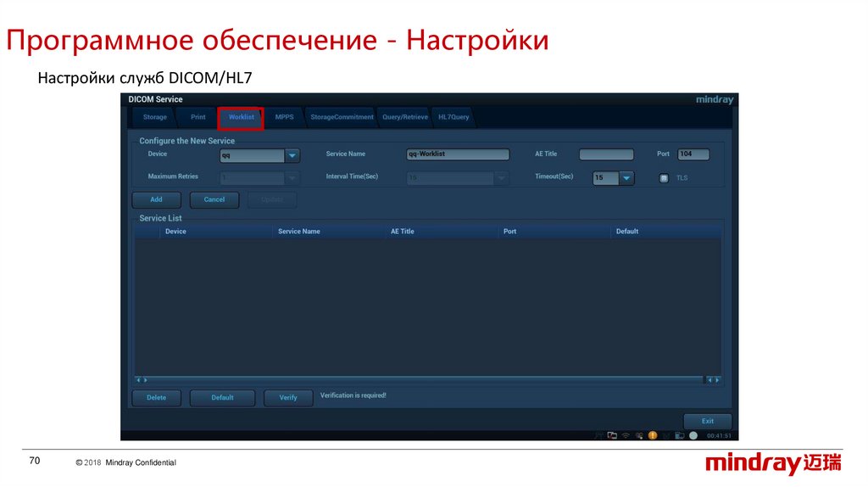This screenshot has width=868, height=487.
Task: Click the Service Name input field
Action: (x=458, y=154)
